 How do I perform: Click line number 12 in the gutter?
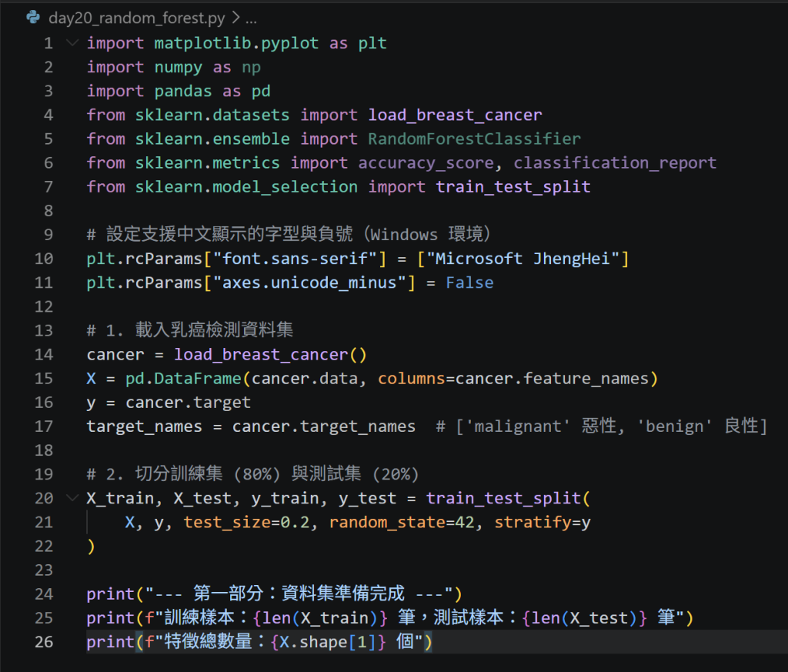[44, 306]
